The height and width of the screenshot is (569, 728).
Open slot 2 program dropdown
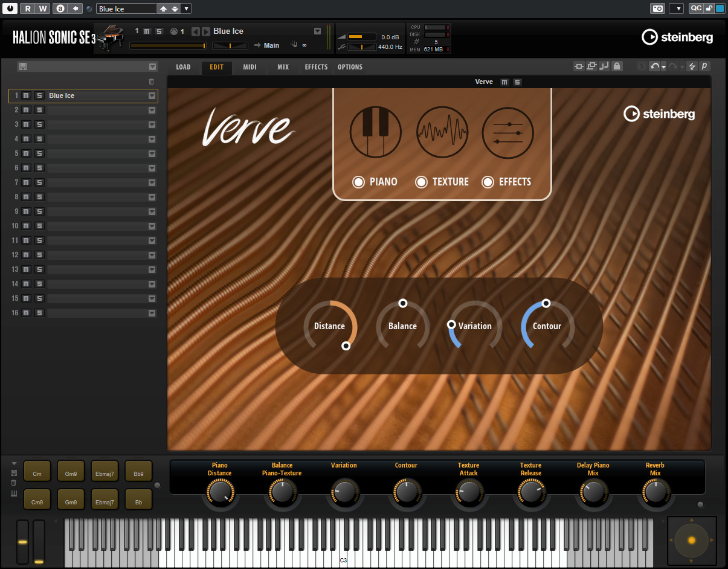pyautogui.click(x=152, y=109)
